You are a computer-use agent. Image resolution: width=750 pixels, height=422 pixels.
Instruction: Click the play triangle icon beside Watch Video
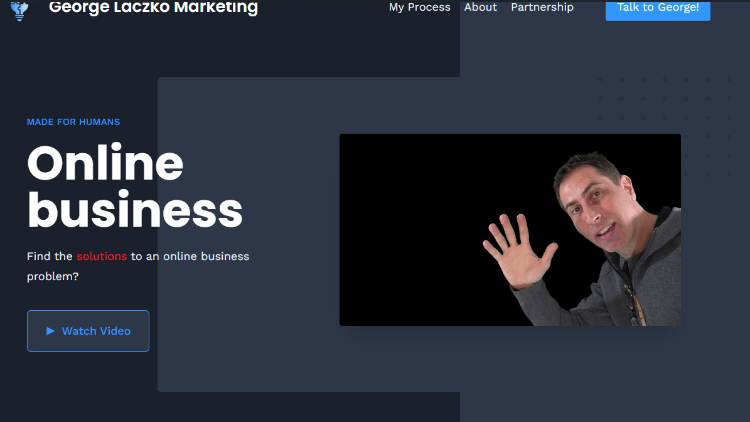(50, 331)
